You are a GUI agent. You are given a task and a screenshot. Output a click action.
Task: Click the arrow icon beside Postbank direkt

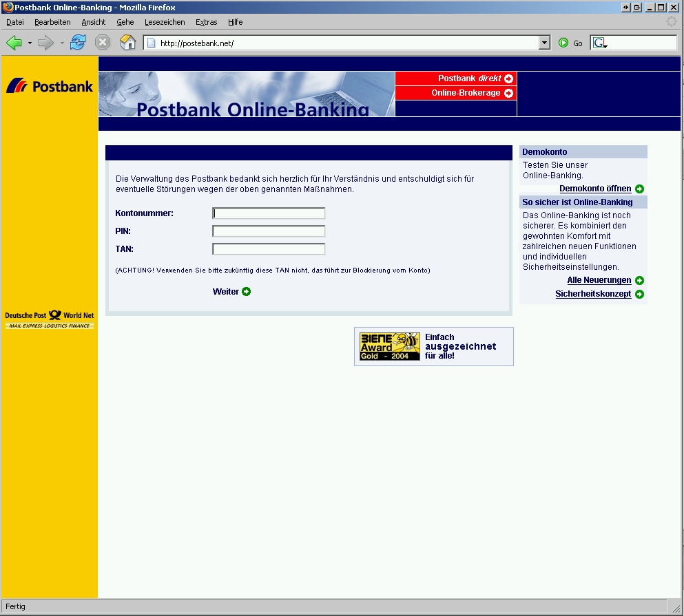tap(508, 78)
